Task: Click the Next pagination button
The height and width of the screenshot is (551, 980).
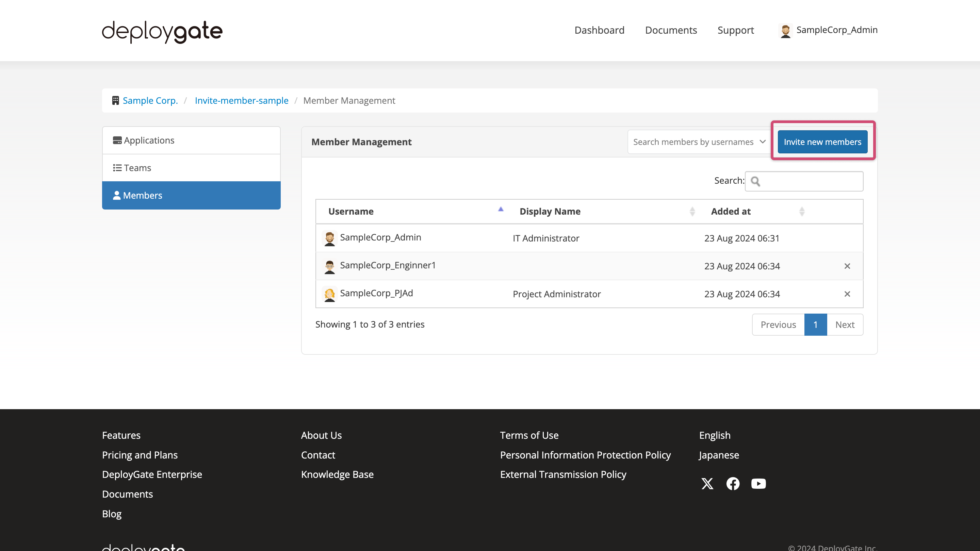Action: click(845, 324)
